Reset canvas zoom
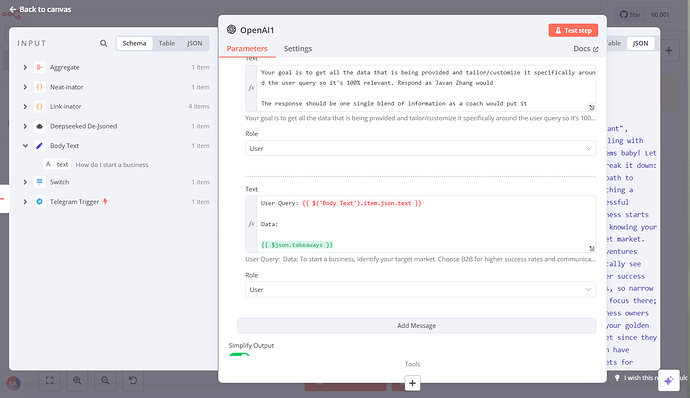The image size is (690, 398). click(x=133, y=380)
